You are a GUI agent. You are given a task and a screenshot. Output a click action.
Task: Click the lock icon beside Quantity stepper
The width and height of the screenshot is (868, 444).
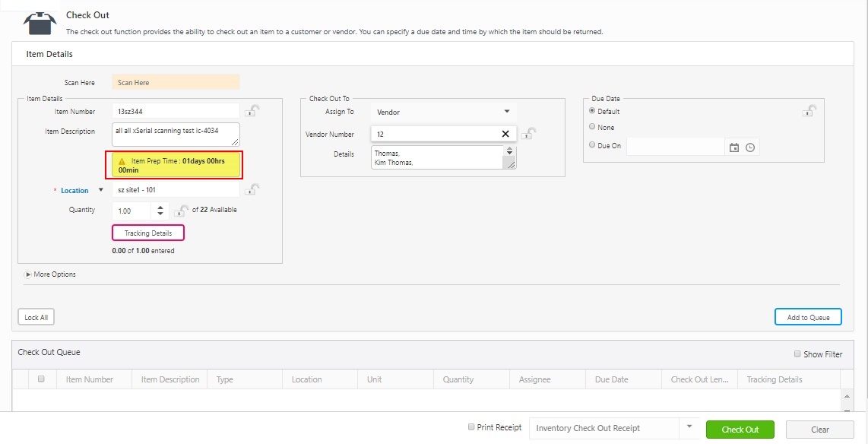pos(181,211)
